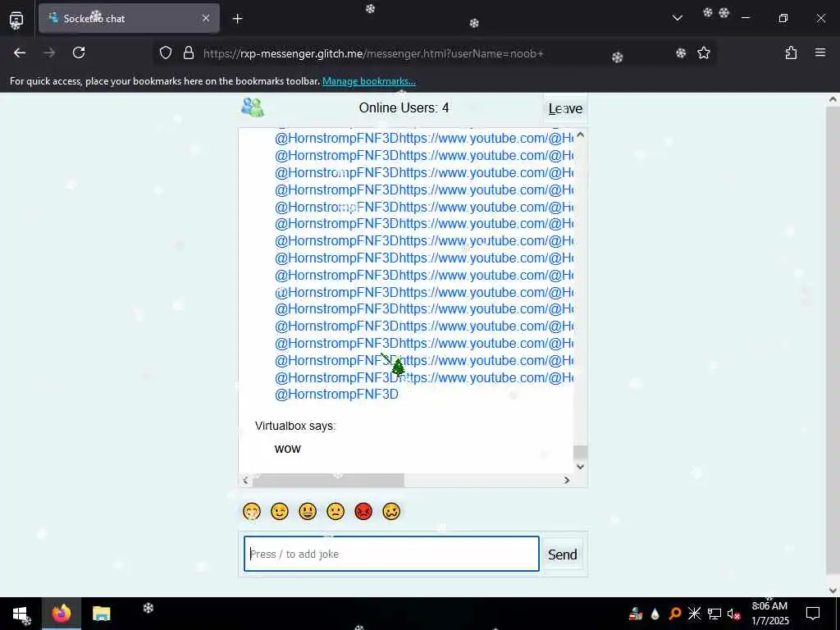Send the chat message
This screenshot has height=630, width=840.
562,555
